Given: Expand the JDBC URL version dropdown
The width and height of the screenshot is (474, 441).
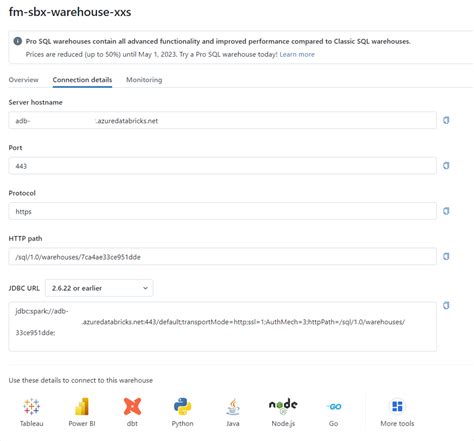Looking at the screenshot, I should click(x=99, y=288).
